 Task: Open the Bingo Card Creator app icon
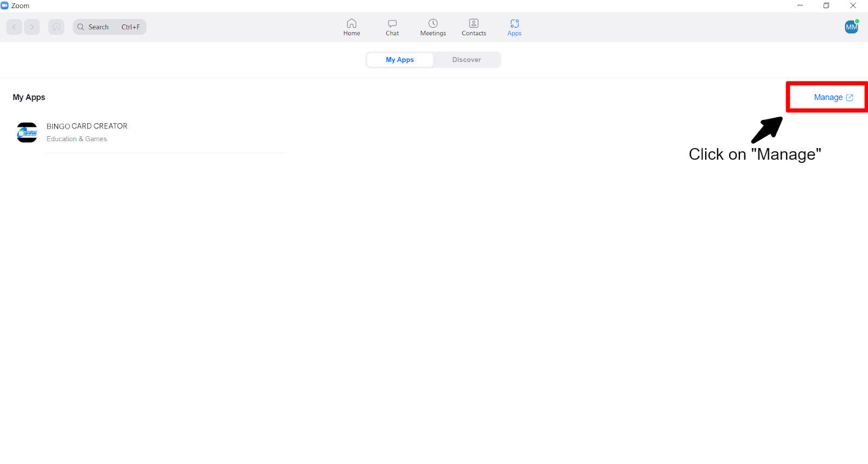[27, 132]
